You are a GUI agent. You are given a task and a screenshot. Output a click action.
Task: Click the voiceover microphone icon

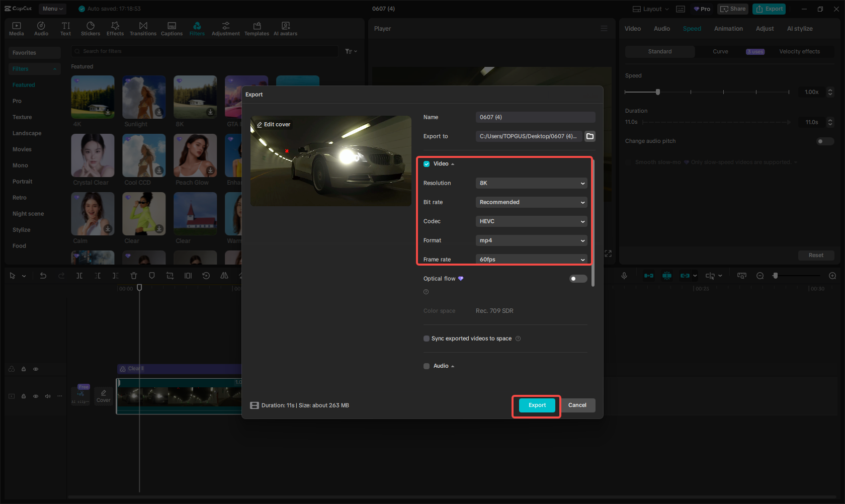pos(624,276)
